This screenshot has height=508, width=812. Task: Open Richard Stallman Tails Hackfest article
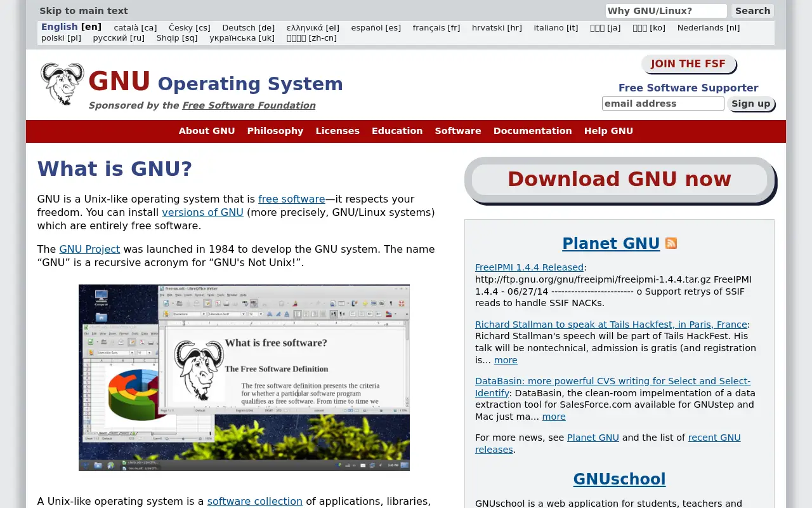click(612, 324)
